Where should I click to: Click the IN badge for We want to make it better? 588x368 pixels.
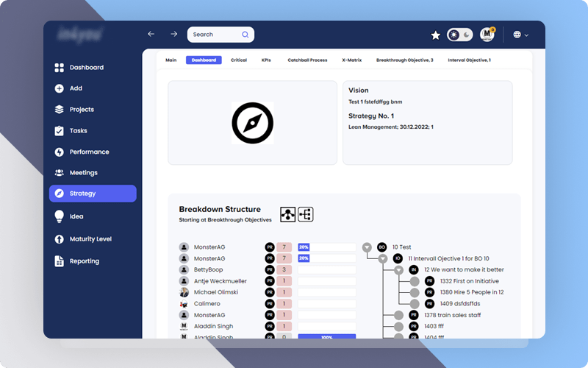[414, 269]
